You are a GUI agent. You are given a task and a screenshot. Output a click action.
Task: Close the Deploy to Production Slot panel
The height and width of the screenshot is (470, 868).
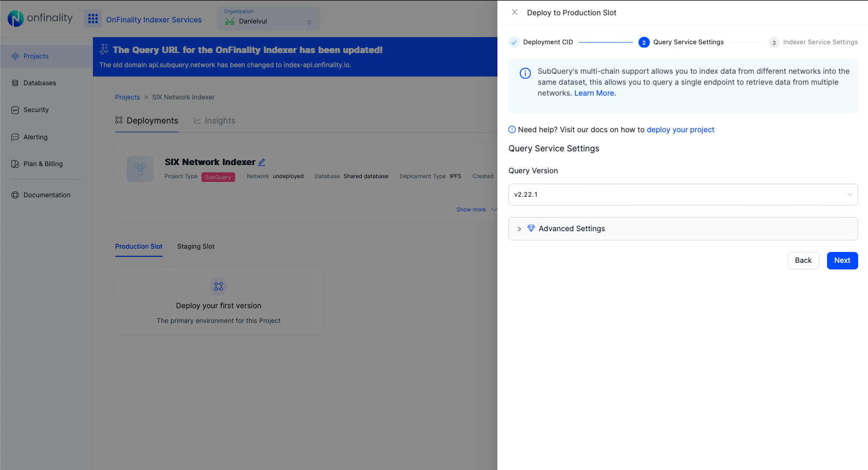[x=514, y=12]
